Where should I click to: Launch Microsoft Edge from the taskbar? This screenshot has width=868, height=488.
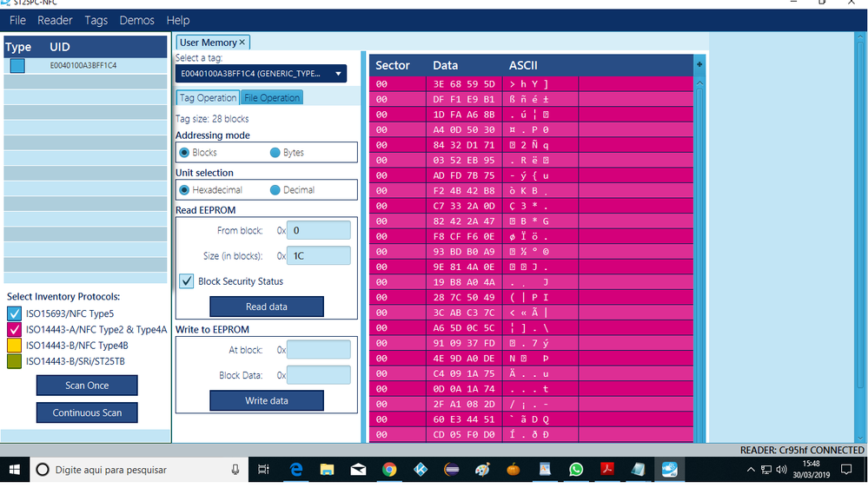point(296,470)
